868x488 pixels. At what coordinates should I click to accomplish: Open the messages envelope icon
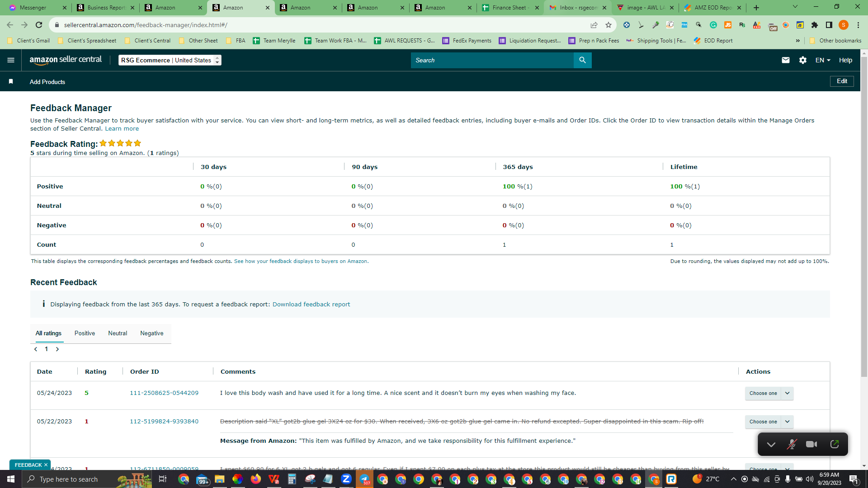point(786,60)
